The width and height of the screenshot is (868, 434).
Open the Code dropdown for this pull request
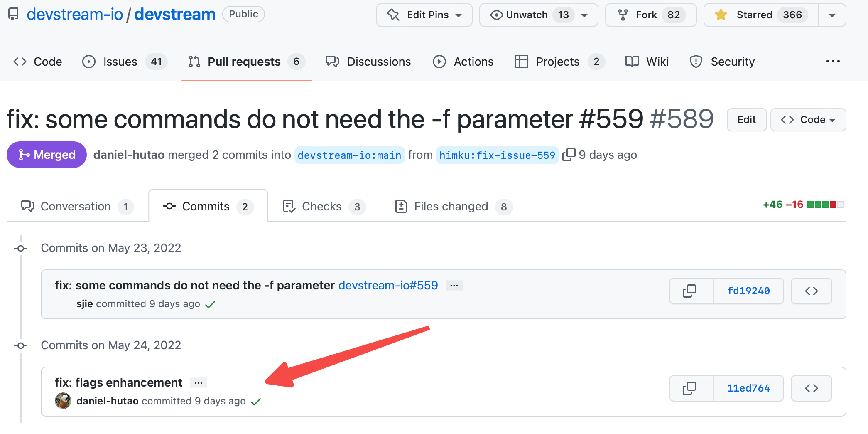(807, 120)
